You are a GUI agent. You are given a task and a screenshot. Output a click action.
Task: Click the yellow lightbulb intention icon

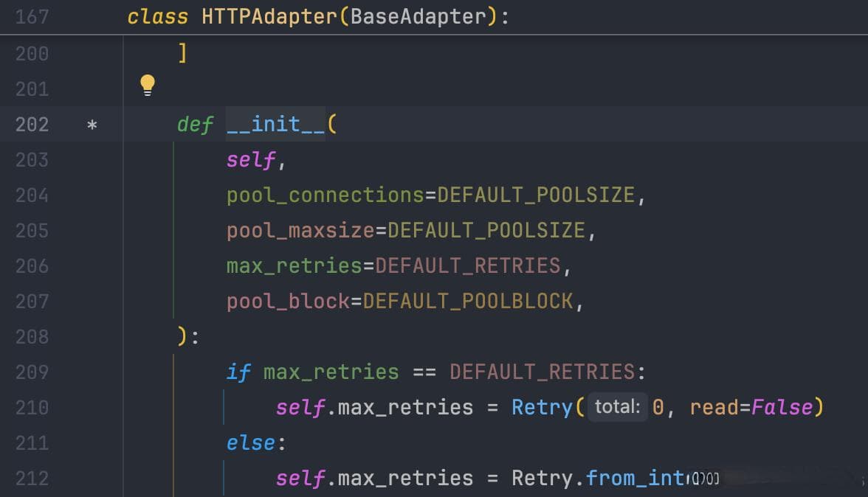tap(148, 85)
